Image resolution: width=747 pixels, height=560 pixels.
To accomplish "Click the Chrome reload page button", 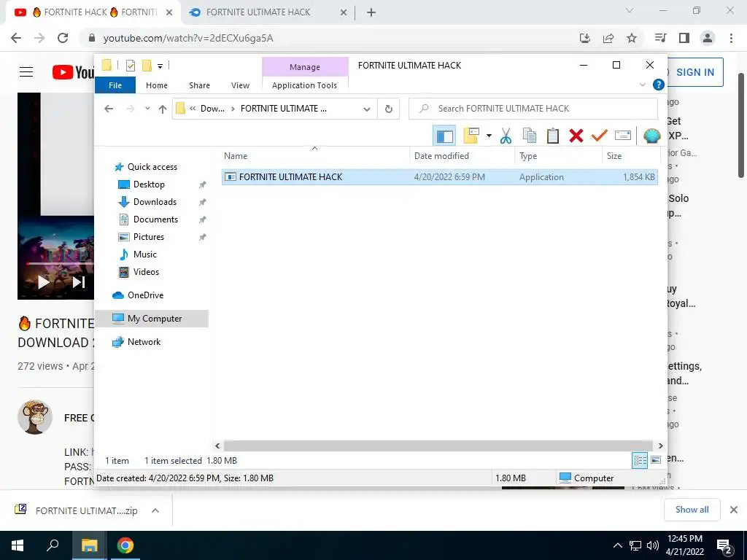I will tap(63, 38).
